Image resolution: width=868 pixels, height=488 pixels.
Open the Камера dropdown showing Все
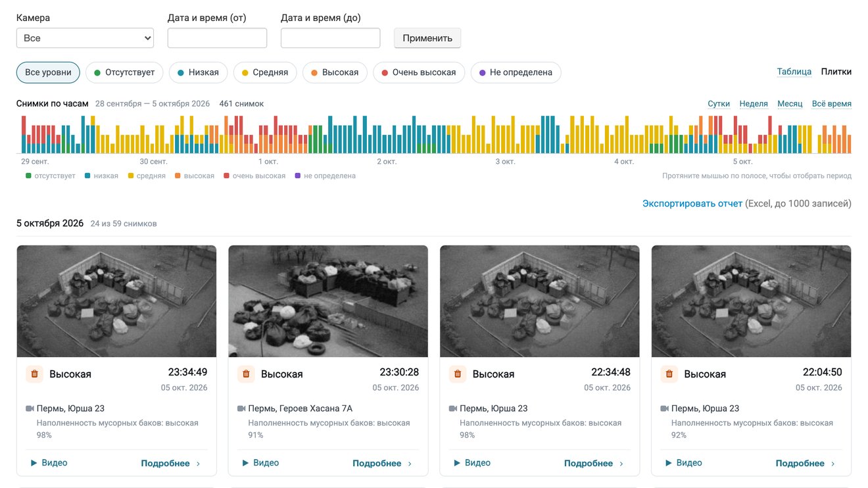click(x=85, y=38)
